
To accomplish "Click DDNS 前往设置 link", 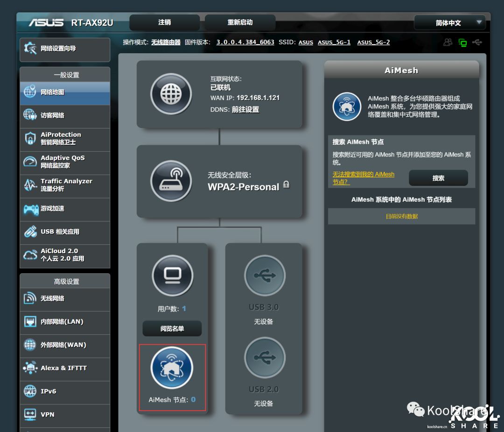I will (245, 110).
